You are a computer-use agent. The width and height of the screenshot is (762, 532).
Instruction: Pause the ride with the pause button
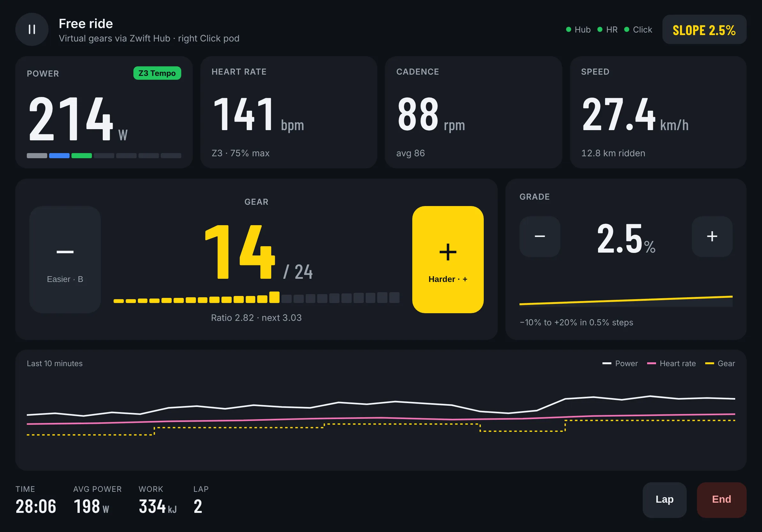coord(32,30)
